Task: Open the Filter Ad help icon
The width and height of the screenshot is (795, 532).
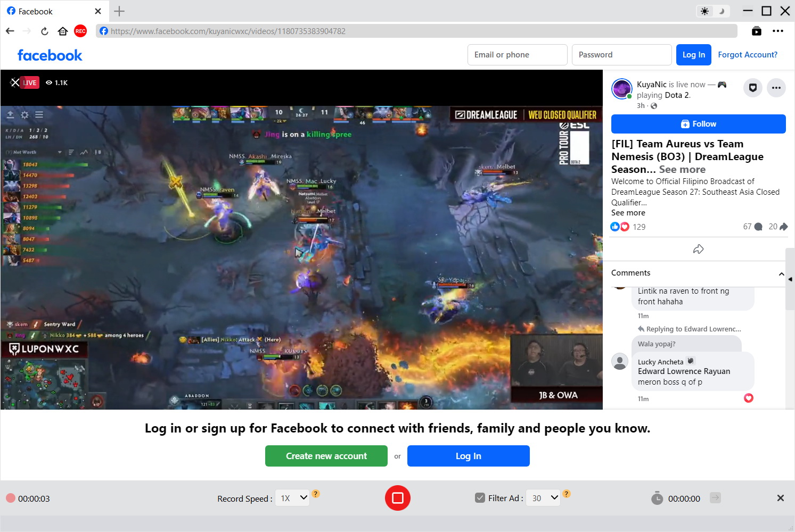Action: (567, 494)
